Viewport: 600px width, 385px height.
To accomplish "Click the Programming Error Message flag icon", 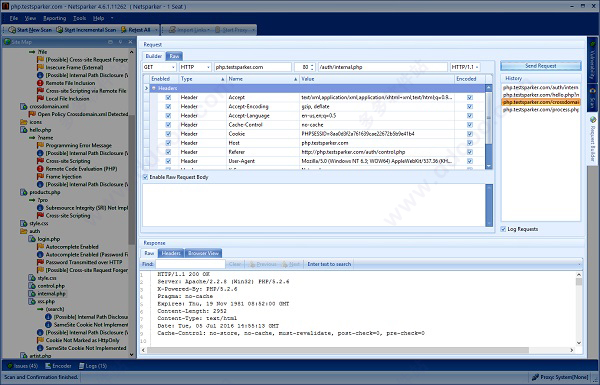I will pos(40,145).
